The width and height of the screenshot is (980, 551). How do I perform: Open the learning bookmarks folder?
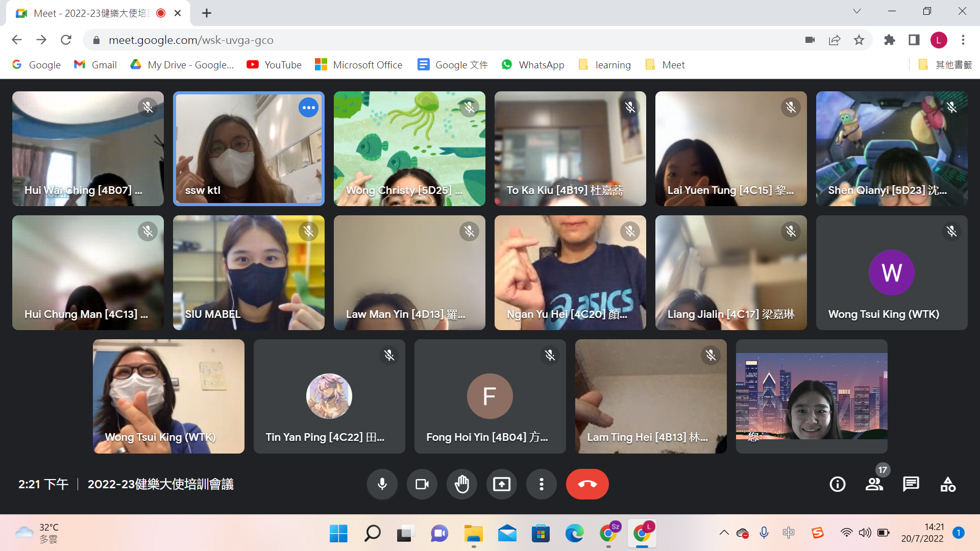coord(604,65)
